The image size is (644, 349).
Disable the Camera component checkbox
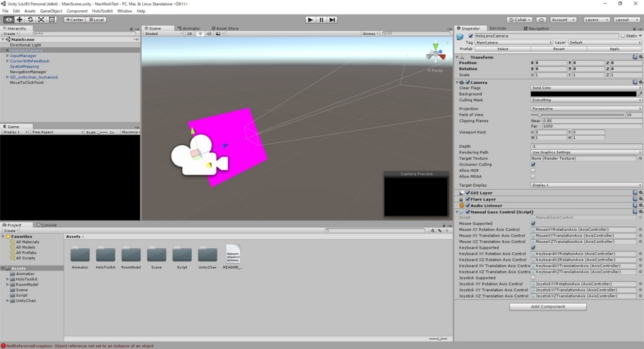coord(468,82)
